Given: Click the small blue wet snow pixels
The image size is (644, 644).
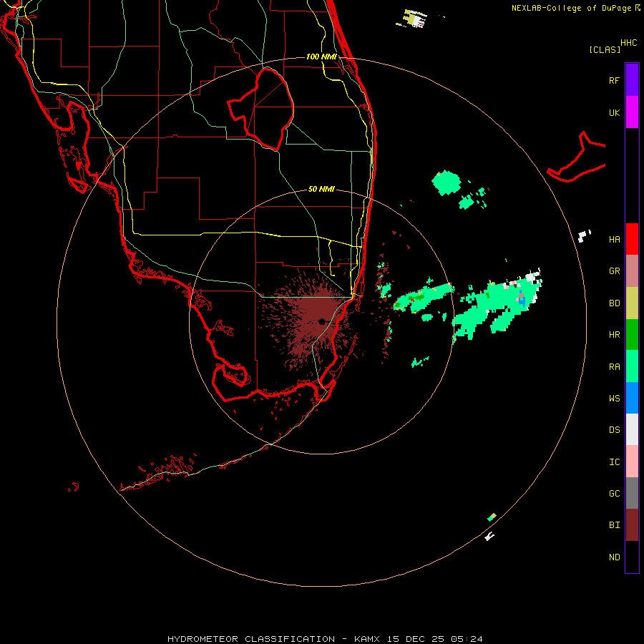Looking at the screenshot, I should (522, 301).
